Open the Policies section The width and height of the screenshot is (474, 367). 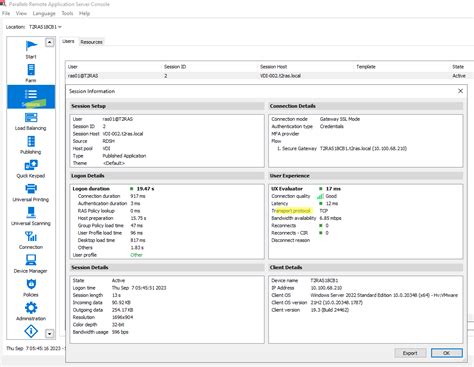pyautogui.click(x=31, y=287)
